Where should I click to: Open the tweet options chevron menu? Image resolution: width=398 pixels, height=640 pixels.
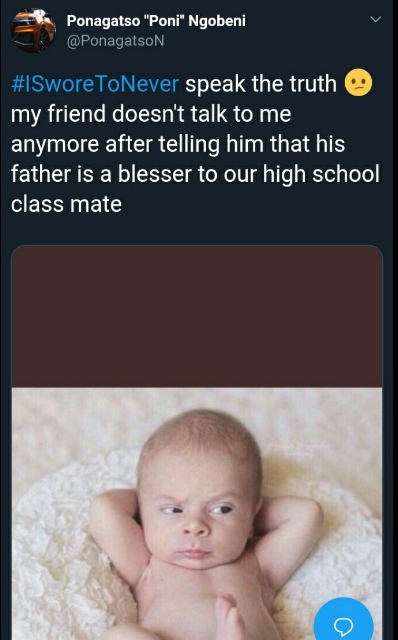click(x=375, y=20)
